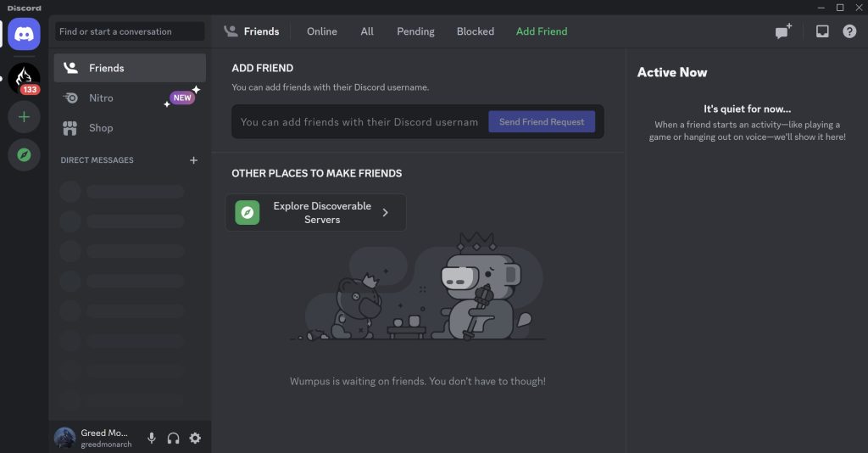Expand Explore Discoverable Servers chevron arrow
Image resolution: width=868 pixels, height=453 pixels.
(386, 213)
